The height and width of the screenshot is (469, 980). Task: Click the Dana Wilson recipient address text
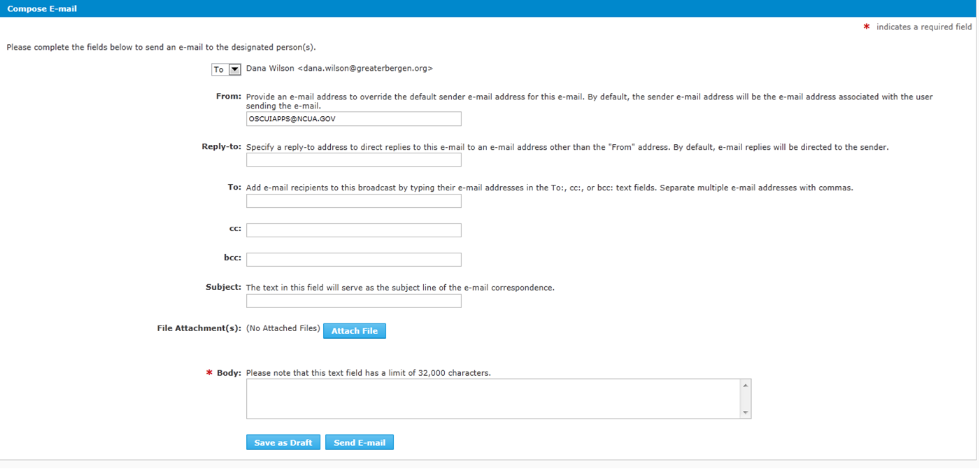(339, 69)
